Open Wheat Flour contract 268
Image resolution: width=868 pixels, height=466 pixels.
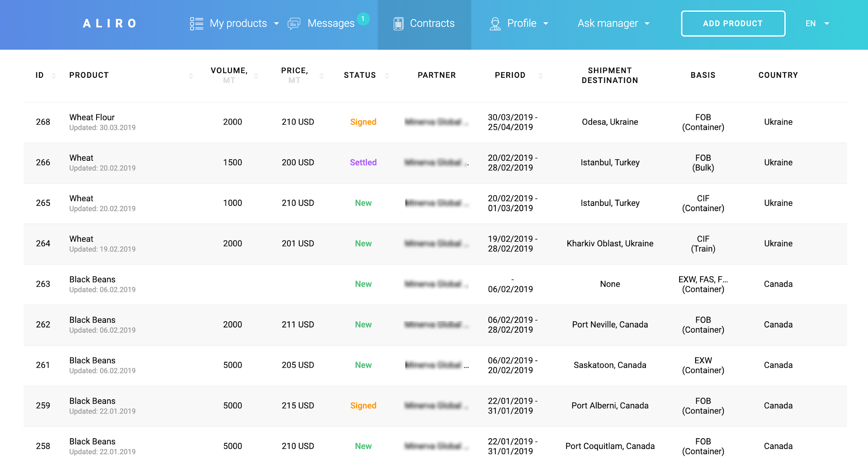[435, 122]
